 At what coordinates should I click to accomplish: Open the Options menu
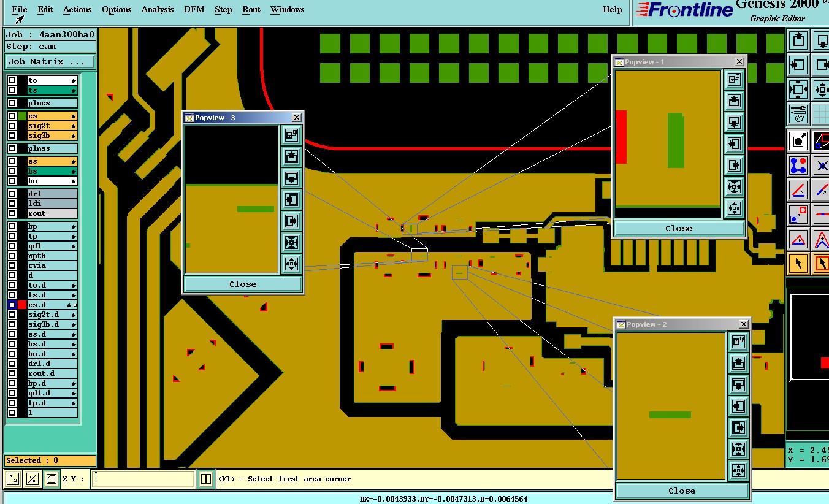click(x=117, y=9)
